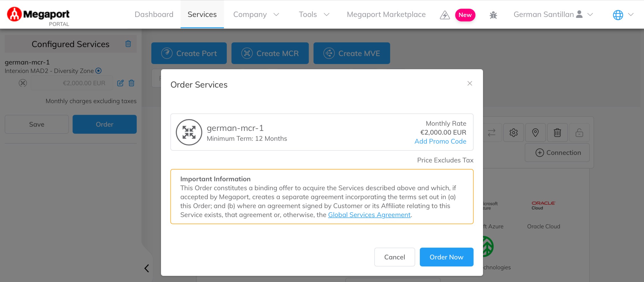Viewport: 644px width, 282px height.
Task: Click the globe language icon
Action: [618, 15]
